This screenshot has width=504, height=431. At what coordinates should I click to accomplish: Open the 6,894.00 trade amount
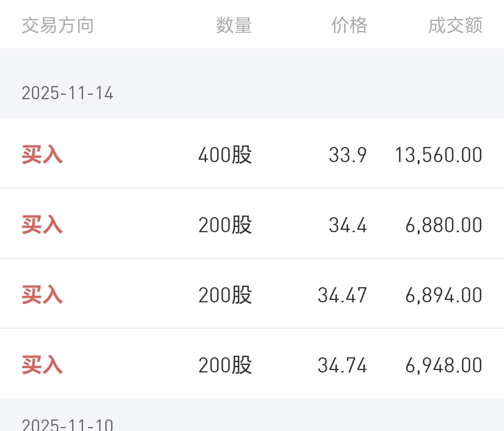[443, 295]
